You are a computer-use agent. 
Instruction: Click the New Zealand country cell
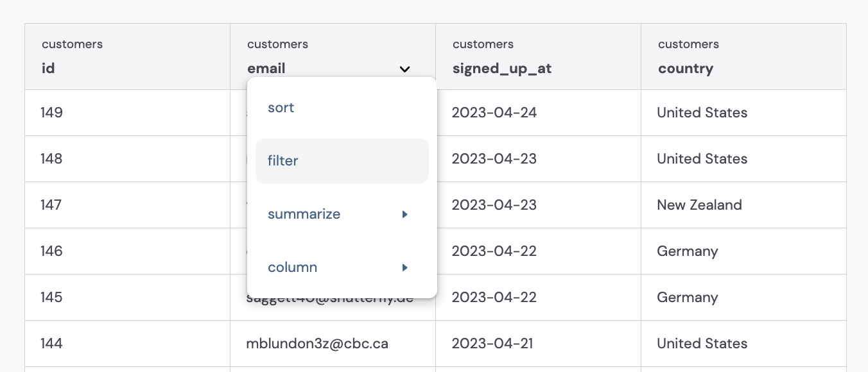click(744, 205)
